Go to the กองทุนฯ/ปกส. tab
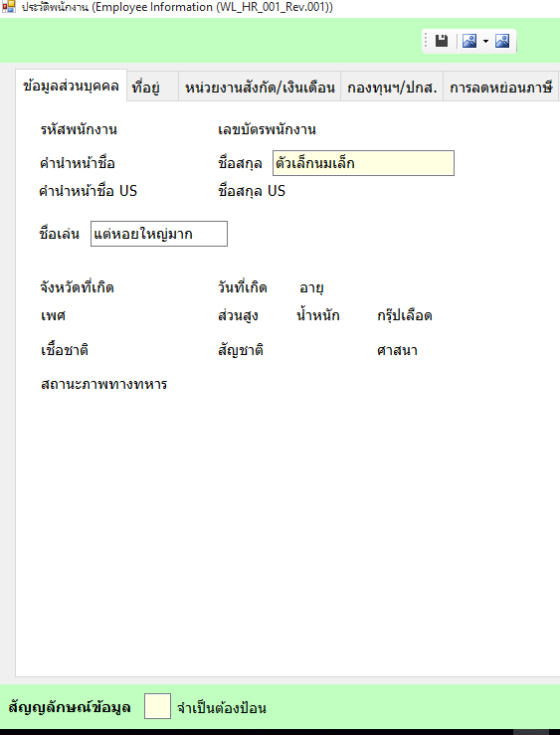 [x=392, y=88]
